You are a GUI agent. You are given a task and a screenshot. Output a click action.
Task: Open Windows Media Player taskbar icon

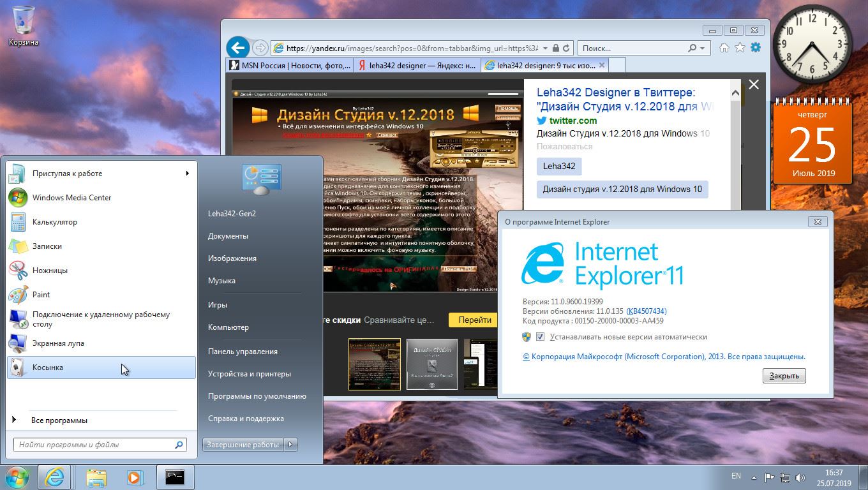coord(134,477)
